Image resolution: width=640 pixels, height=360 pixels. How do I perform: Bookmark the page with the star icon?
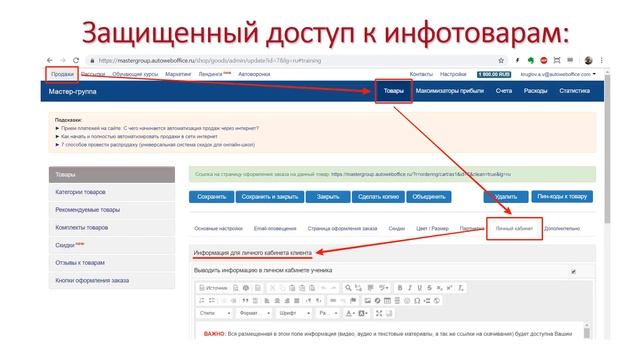501,60
